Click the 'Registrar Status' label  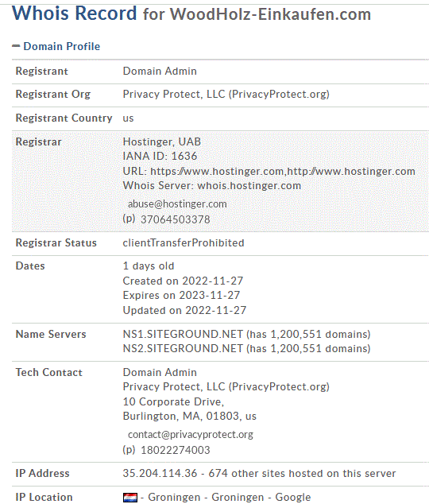[x=56, y=243]
